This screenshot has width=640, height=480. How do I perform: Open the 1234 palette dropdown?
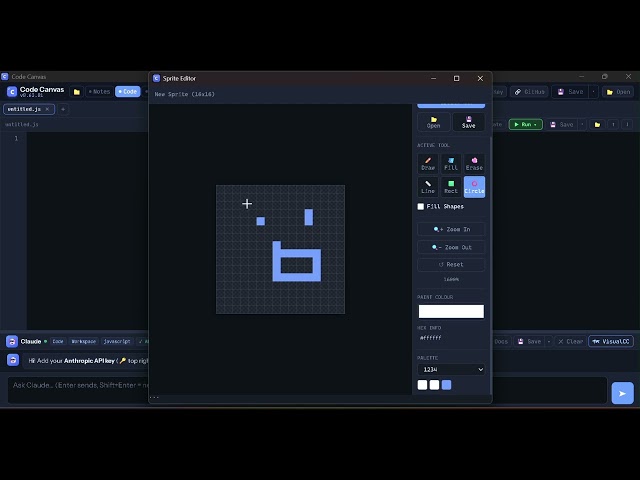click(451, 369)
